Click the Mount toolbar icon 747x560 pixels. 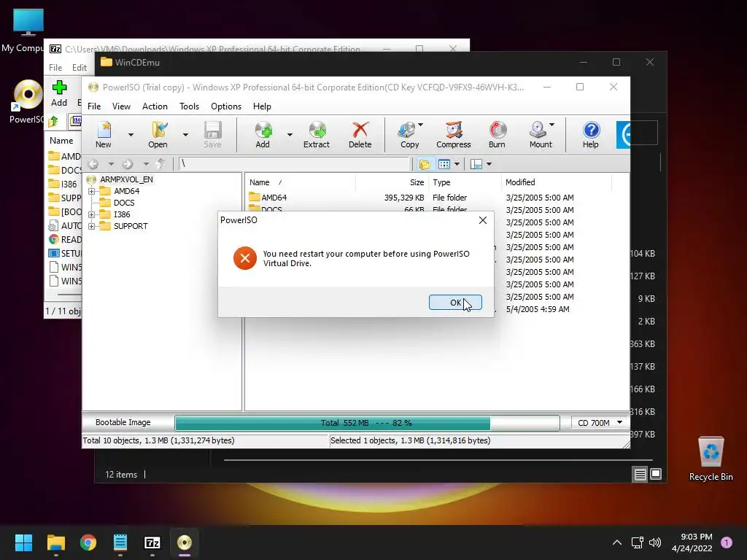point(541,135)
